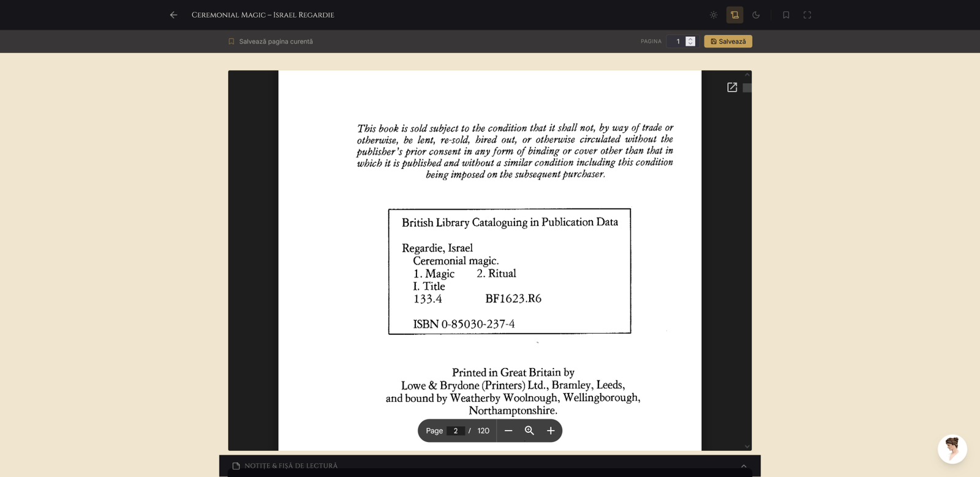The height and width of the screenshot is (477, 980).
Task: Enter fullscreen mode
Action: pyautogui.click(x=807, y=15)
